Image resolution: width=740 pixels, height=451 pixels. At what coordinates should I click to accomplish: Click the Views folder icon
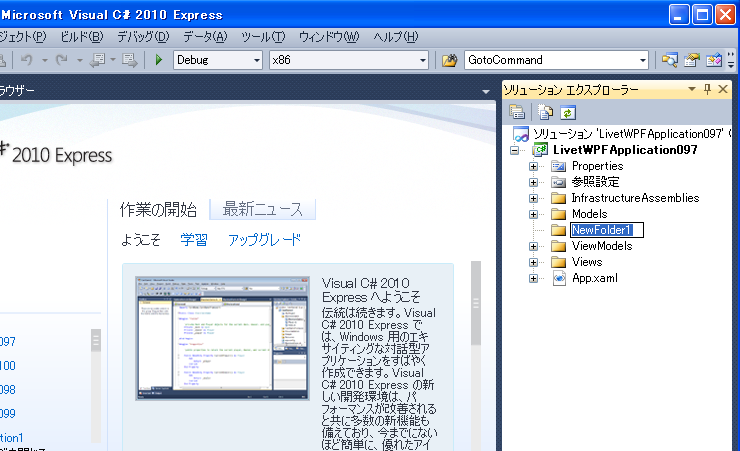(x=559, y=262)
